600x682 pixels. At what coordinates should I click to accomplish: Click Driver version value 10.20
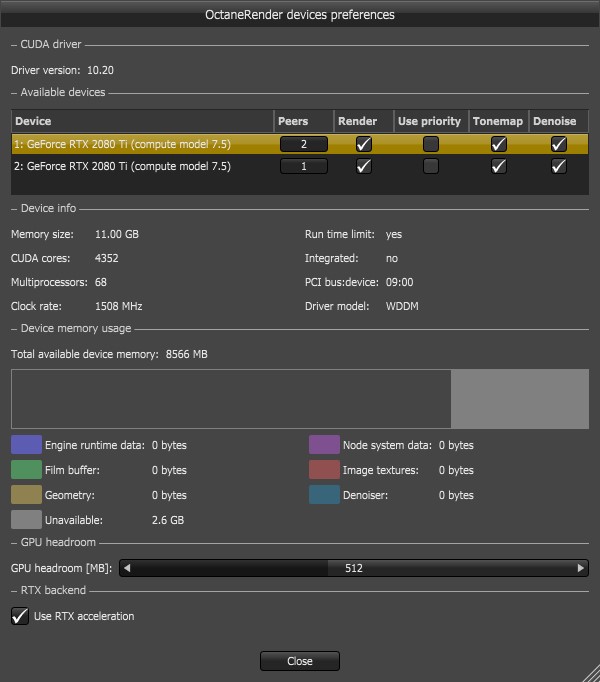pyautogui.click(x=101, y=70)
